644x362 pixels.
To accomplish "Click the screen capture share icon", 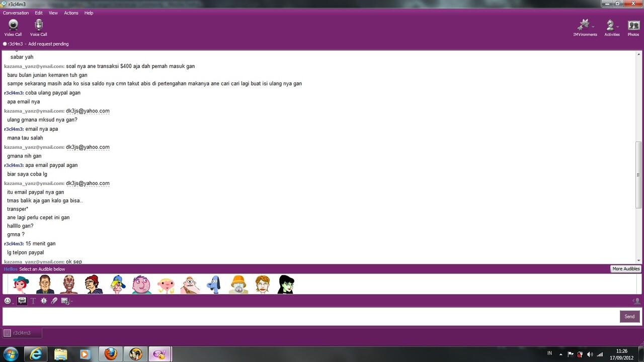I will tap(64, 301).
